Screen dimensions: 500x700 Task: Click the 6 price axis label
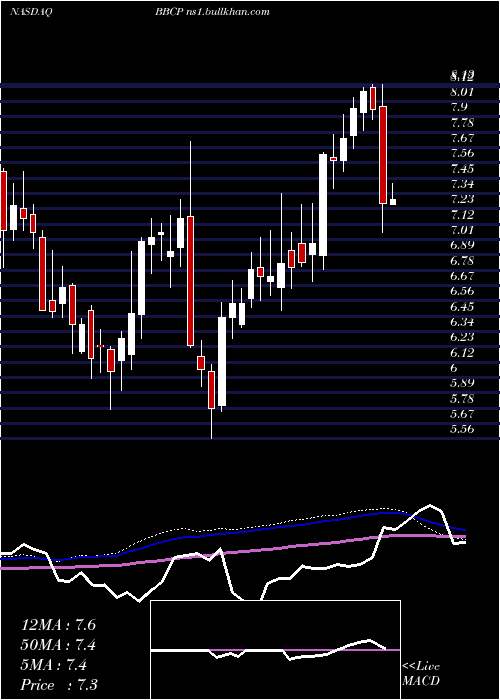point(454,368)
